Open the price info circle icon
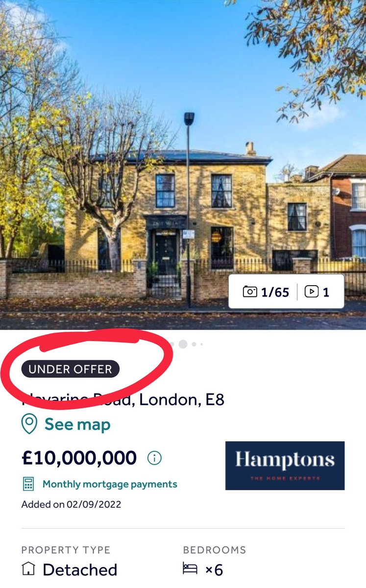 coord(154,458)
